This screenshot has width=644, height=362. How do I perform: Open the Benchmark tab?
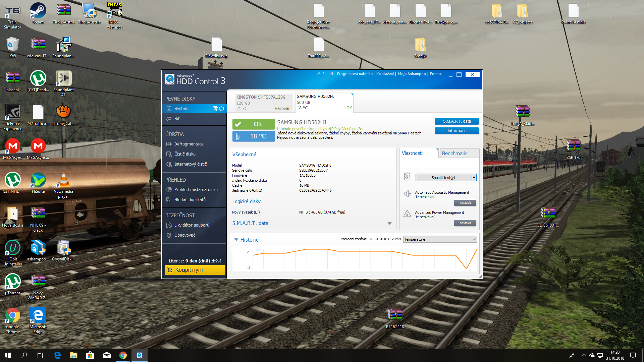point(459,153)
